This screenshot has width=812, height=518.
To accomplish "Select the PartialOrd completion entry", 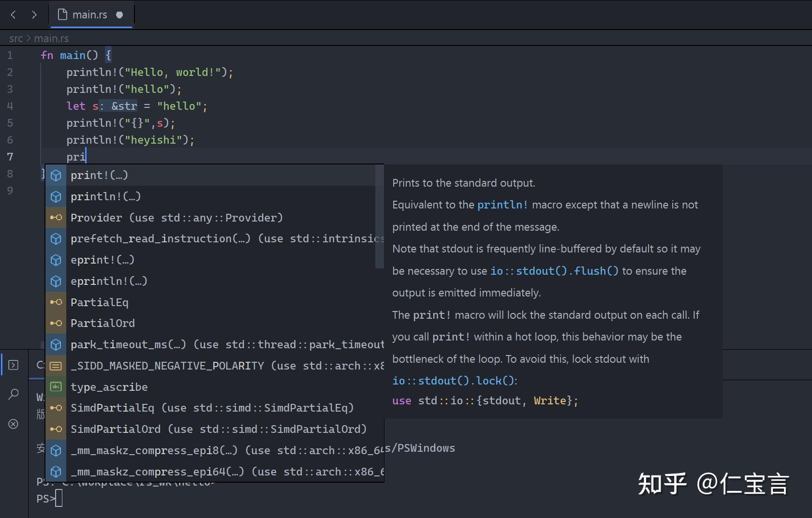I will point(103,323).
